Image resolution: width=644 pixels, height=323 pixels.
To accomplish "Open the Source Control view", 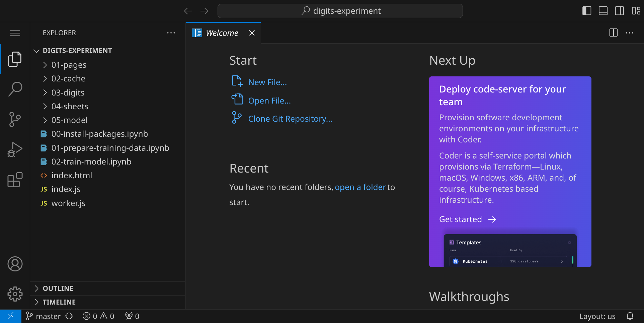I will pos(15,119).
